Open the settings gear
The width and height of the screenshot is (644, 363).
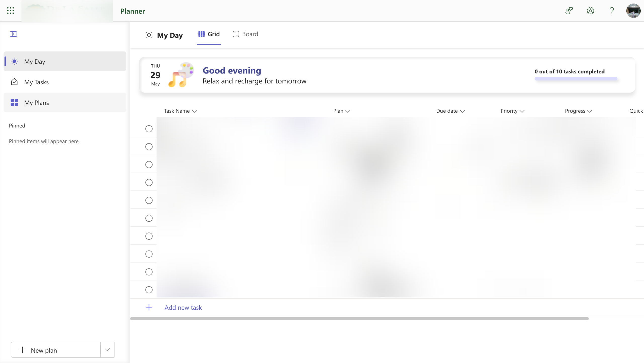pos(590,11)
